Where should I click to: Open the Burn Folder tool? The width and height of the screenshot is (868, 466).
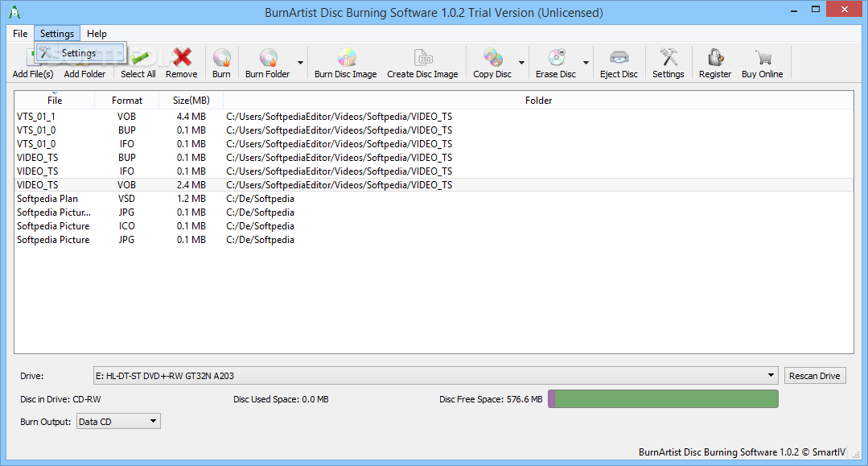268,63
